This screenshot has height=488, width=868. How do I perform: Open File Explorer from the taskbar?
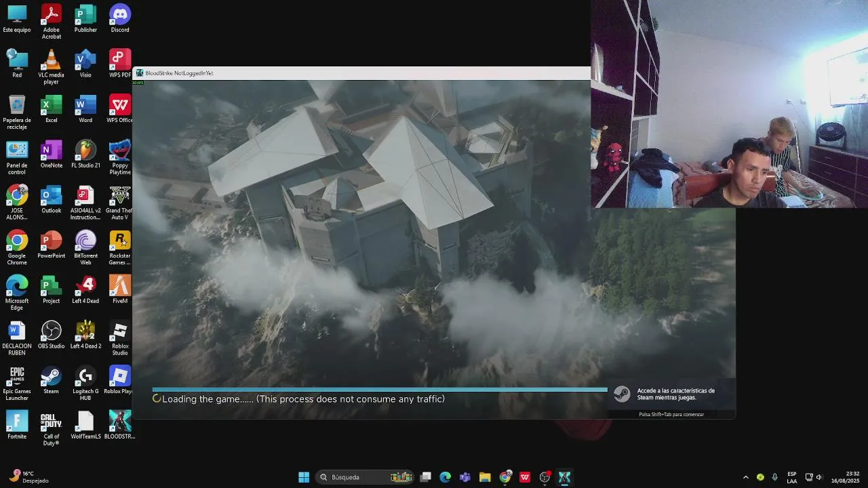click(485, 477)
